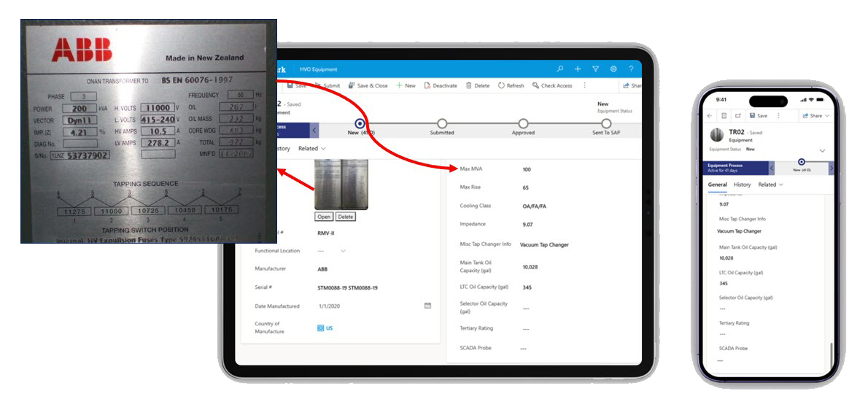Click the Max MVA value 100 on tablet
Screen dimensions: 868x407
pos(527,169)
